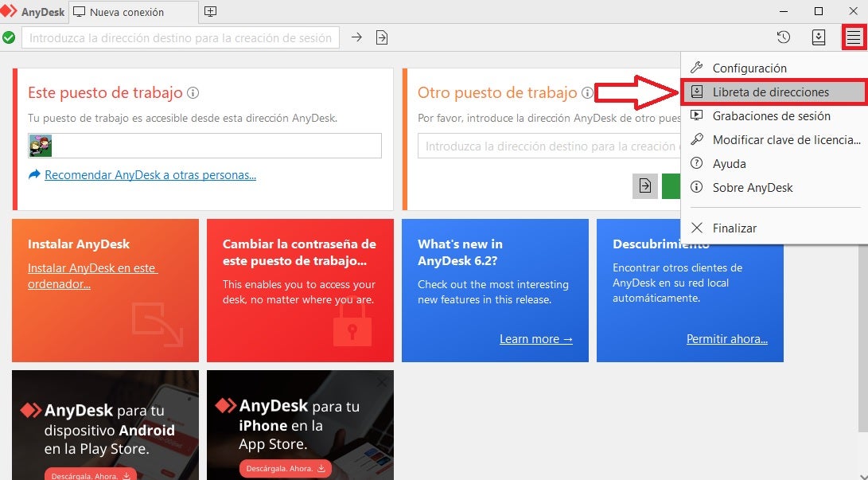Click the info icon beside Sobre AnyDesk
The image size is (868, 480).
coord(697,187)
